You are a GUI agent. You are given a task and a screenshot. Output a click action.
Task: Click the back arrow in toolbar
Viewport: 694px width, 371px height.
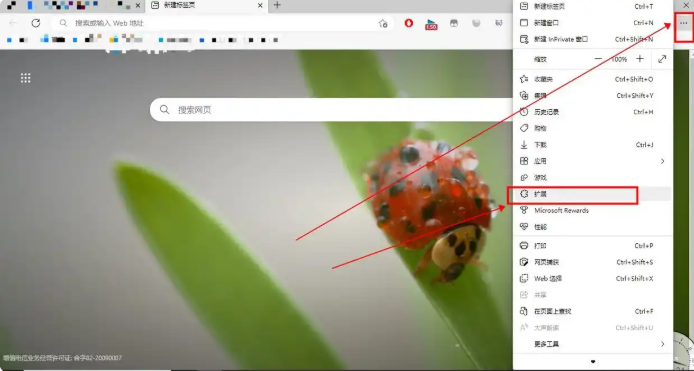[13, 23]
